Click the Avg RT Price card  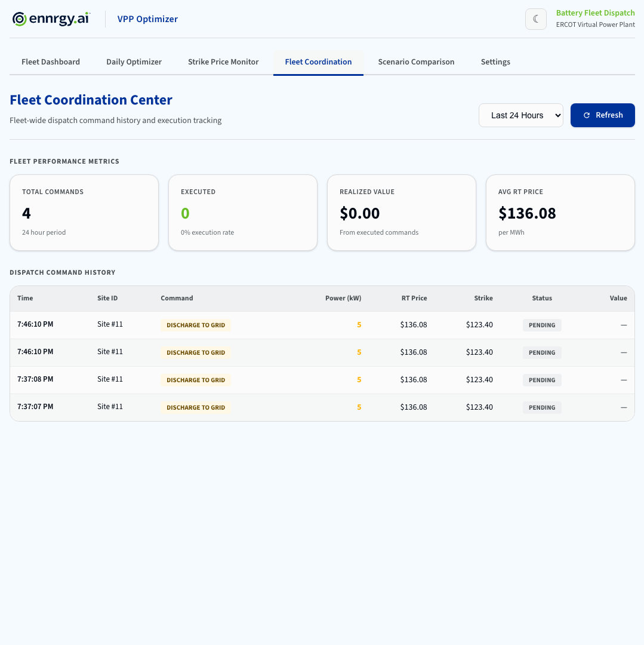click(x=560, y=213)
